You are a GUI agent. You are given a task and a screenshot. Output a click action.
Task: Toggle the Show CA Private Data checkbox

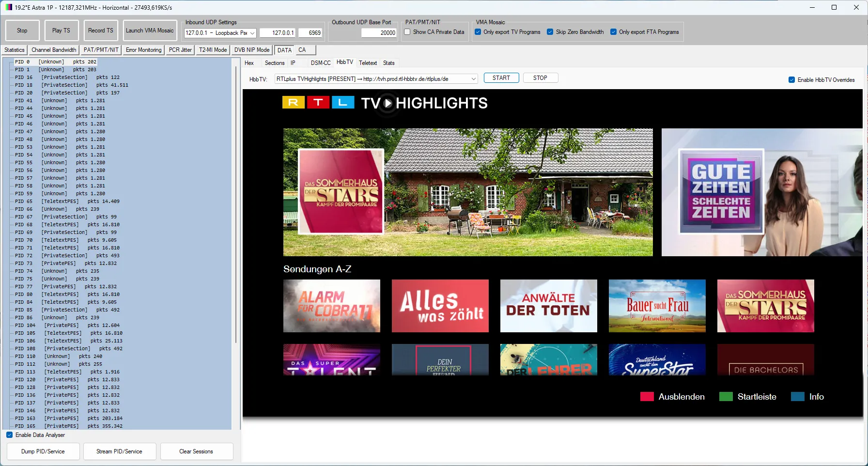click(x=407, y=32)
